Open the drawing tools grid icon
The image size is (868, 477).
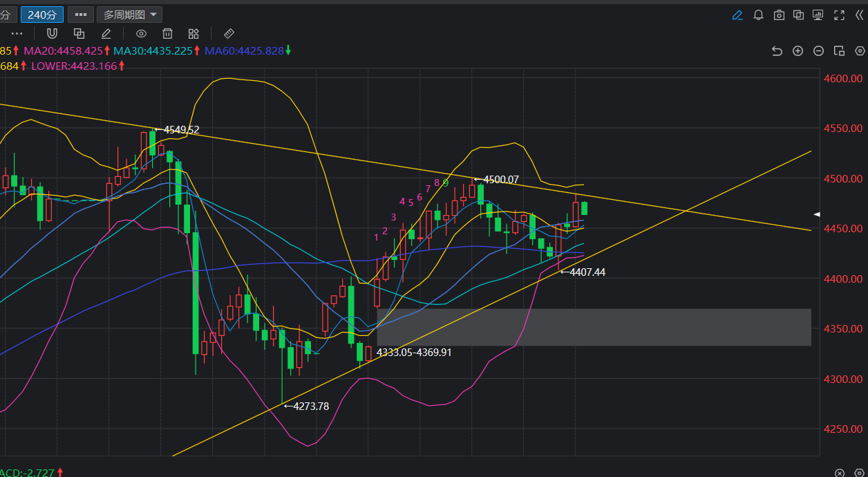[194, 33]
